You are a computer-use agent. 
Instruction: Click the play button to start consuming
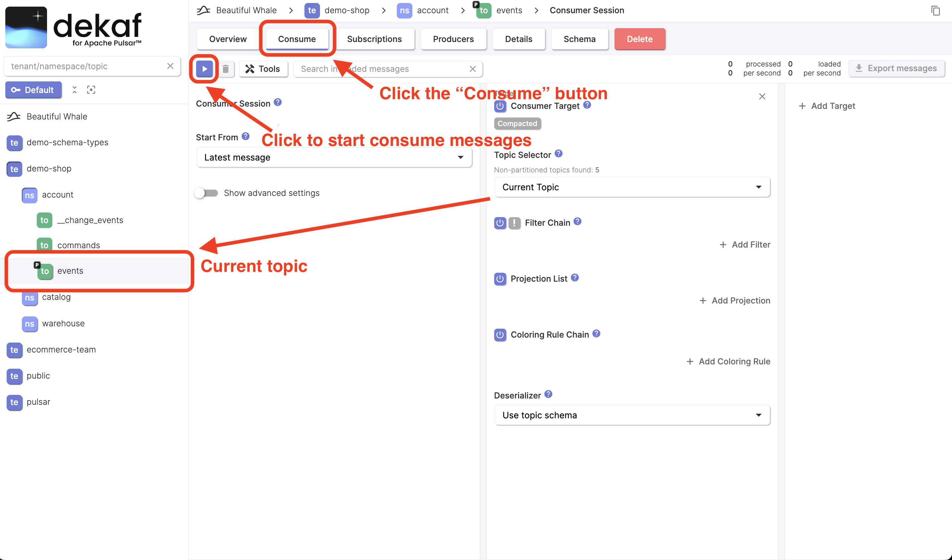click(x=204, y=69)
